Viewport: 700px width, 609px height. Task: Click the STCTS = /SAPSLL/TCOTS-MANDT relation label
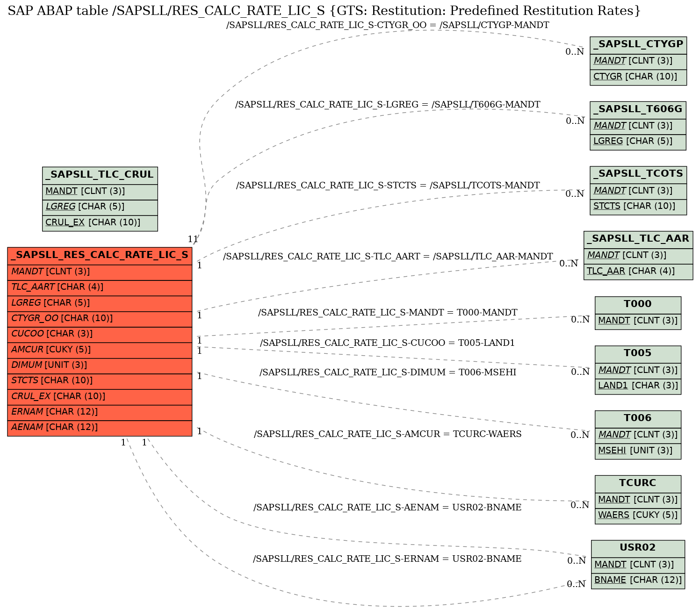[388, 186]
